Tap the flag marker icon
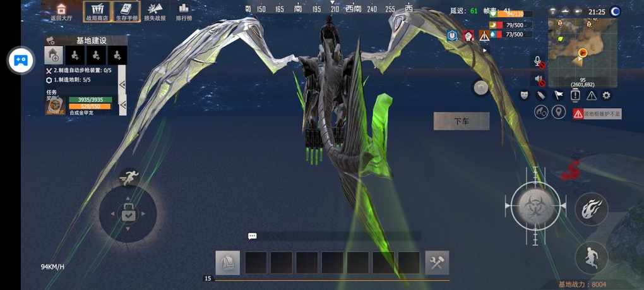The image size is (644, 290). pos(558,95)
